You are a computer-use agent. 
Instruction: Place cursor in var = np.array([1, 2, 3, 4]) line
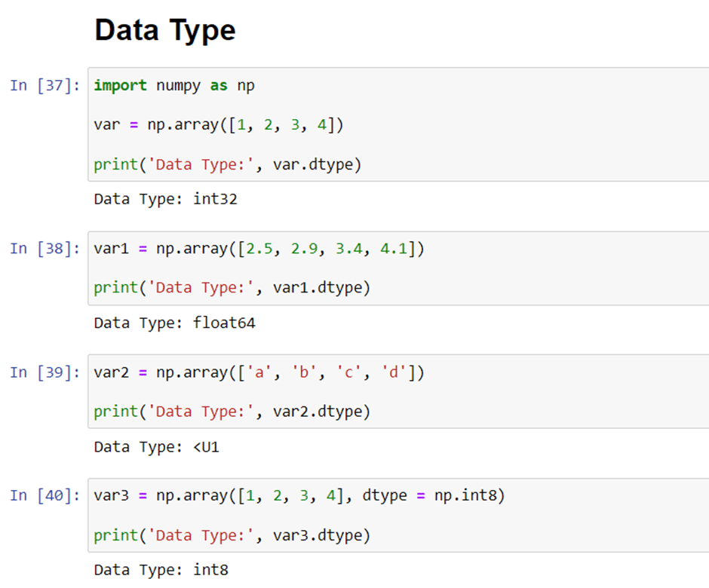219,124
